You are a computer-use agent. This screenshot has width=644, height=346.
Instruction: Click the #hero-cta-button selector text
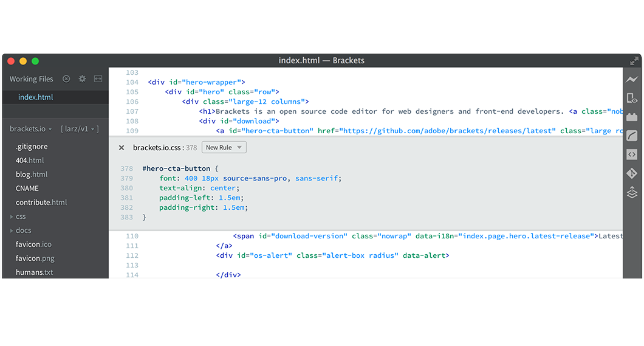176,168
